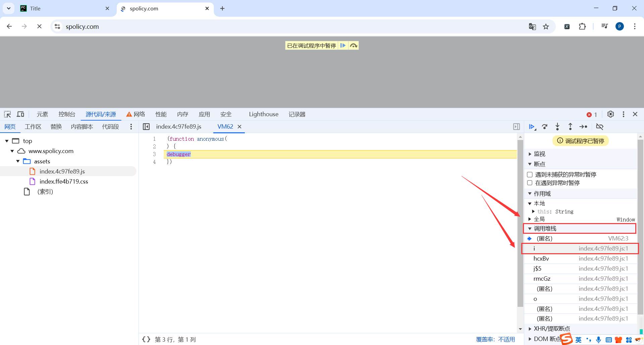Expand the this: String entry

tap(533, 211)
